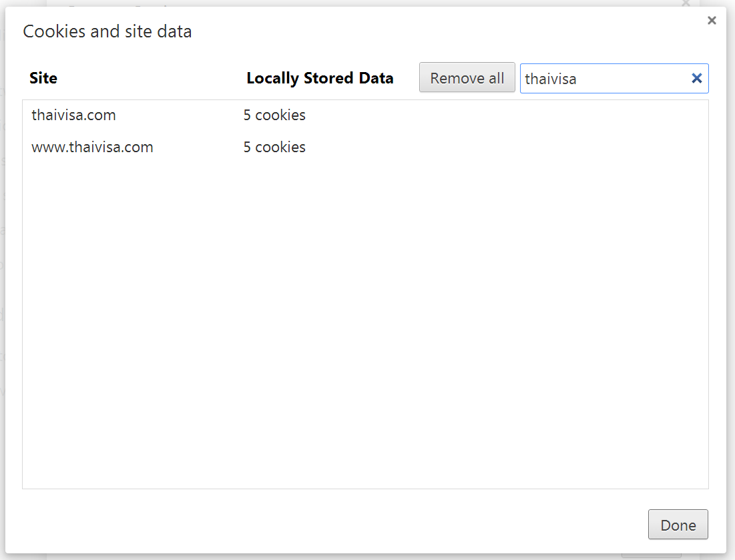
Task: Click the Site column header
Action: 43,78
